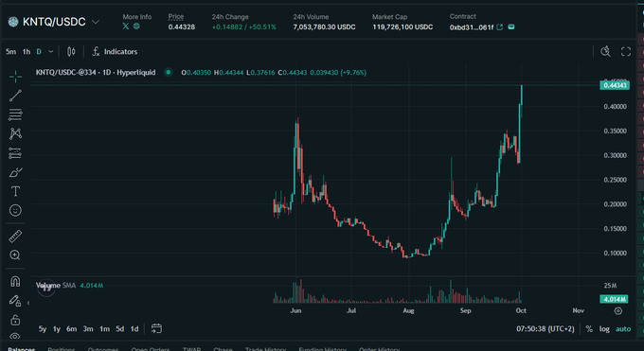The image size is (644, 351).
Task: Toggle magnet mode for drawings
Action: tap(15, 282)
